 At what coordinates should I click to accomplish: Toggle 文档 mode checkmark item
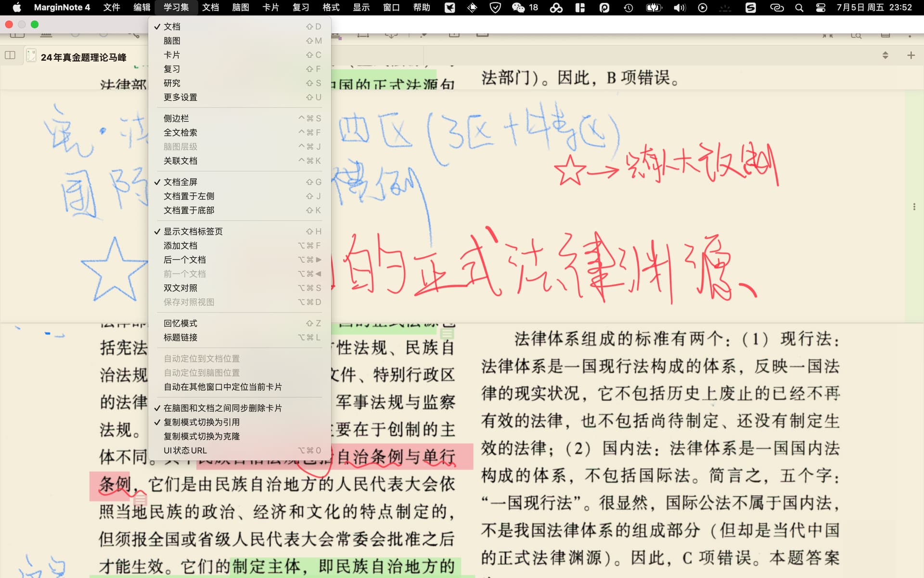(x=239, y=26)
